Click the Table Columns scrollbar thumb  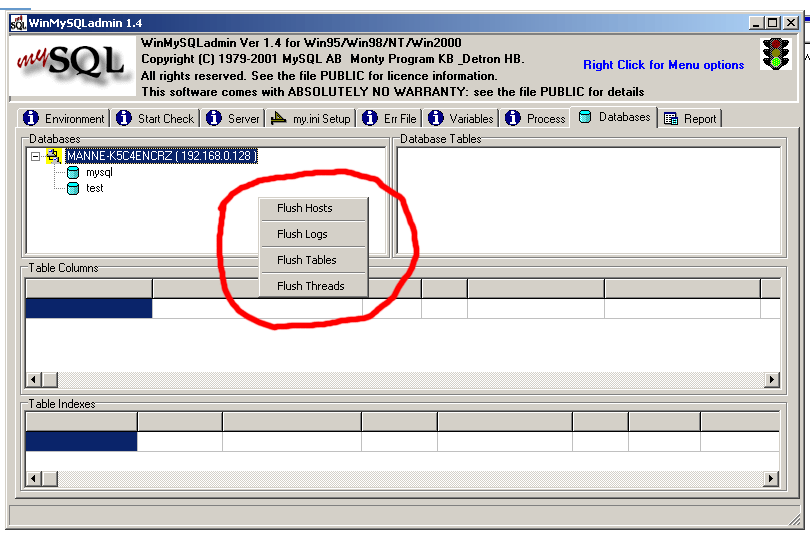click(50, 380)
